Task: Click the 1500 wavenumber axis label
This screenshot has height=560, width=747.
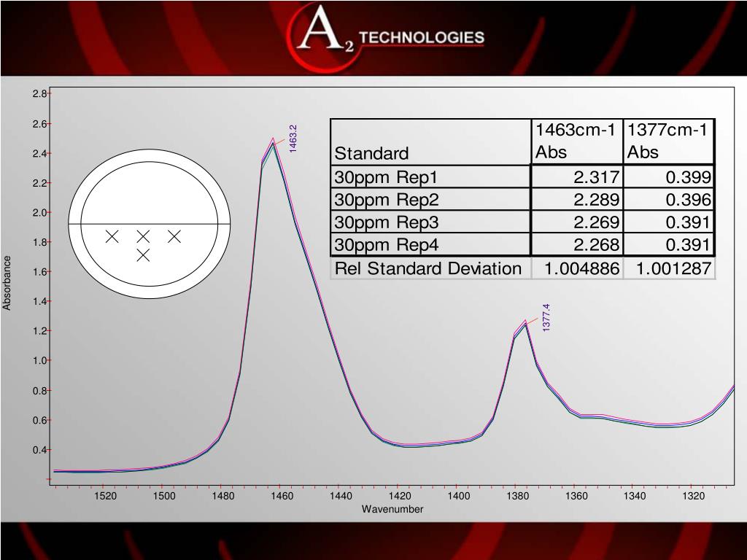Action: pyautogui.click(x=164, y=496)
